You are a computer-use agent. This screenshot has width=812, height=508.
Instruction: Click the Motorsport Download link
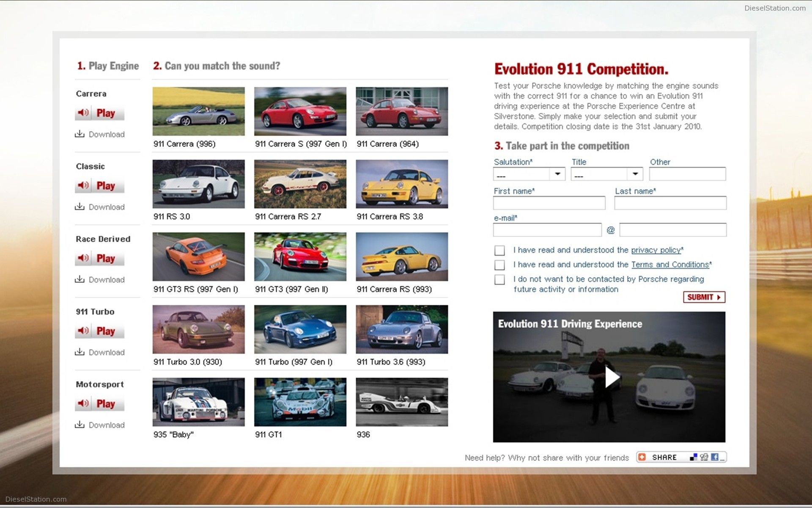click(100, 425)
